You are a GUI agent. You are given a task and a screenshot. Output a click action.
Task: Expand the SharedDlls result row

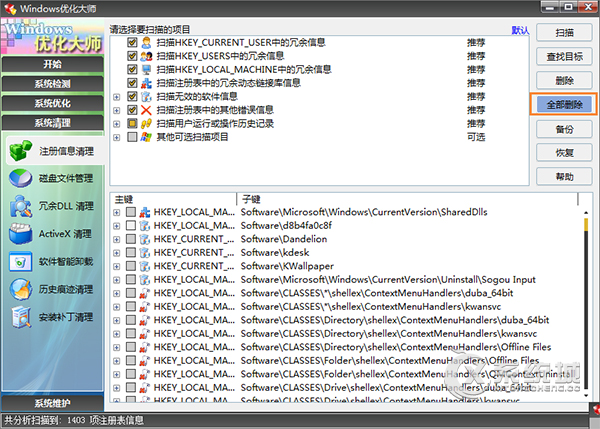click(x=117, y=213)
